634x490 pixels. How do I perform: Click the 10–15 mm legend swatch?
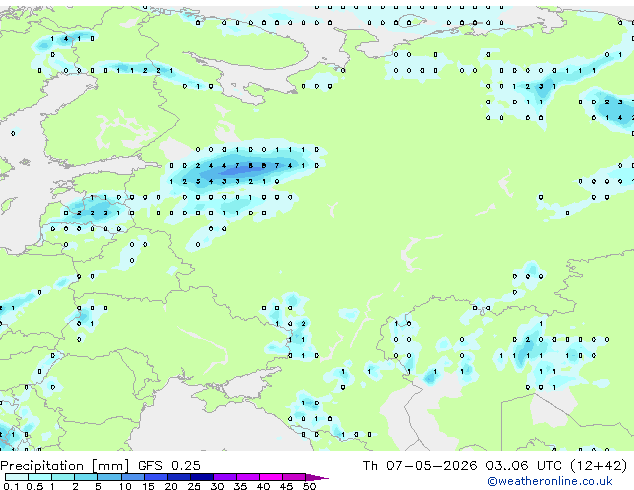[x=132, y=477]
